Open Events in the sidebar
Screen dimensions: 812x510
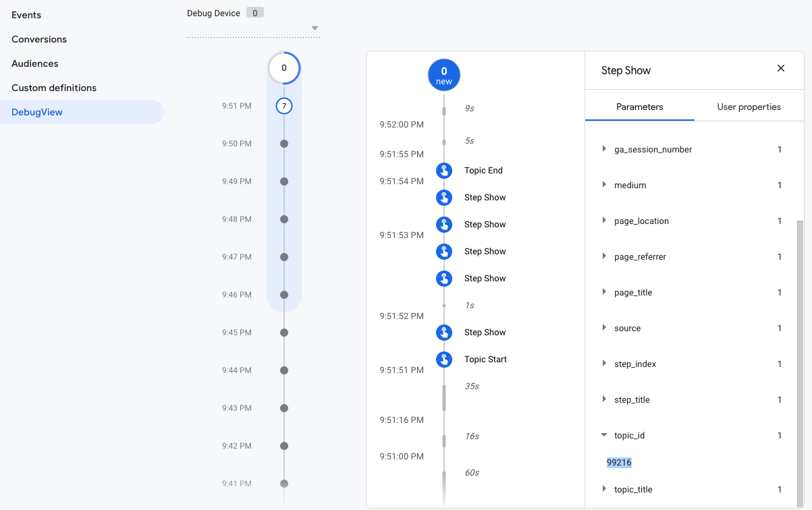tap(26, 15)
